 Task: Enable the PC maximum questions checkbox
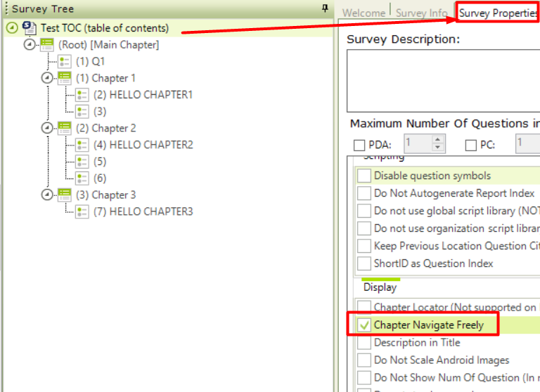(471, 145)
